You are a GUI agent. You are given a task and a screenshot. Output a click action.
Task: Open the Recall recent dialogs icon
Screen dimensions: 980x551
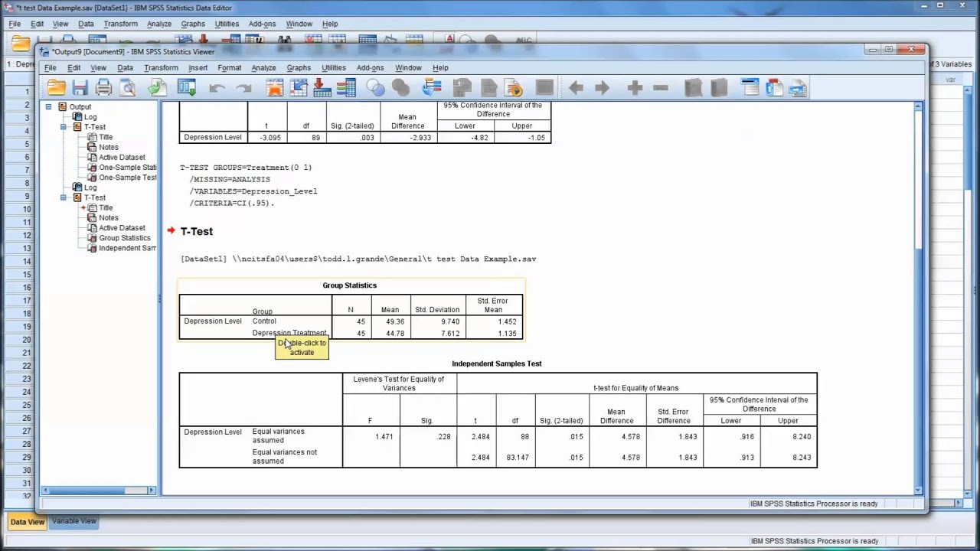pos(186,88)
